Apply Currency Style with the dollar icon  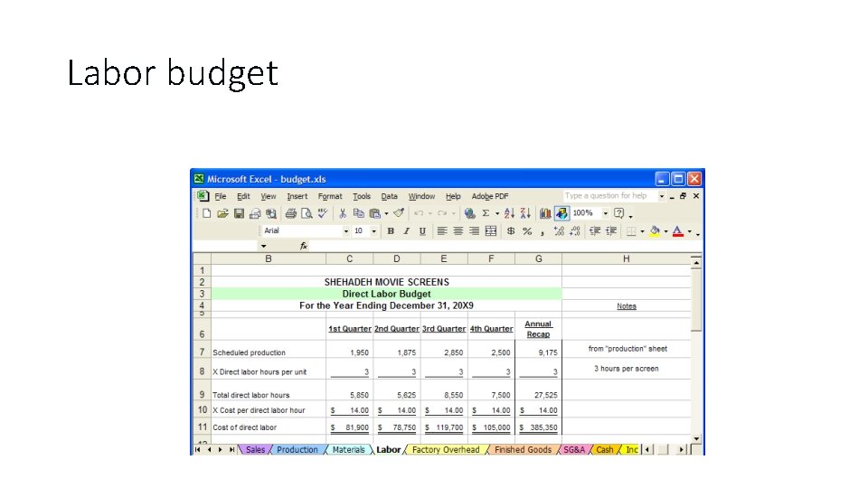coord(511,231)
